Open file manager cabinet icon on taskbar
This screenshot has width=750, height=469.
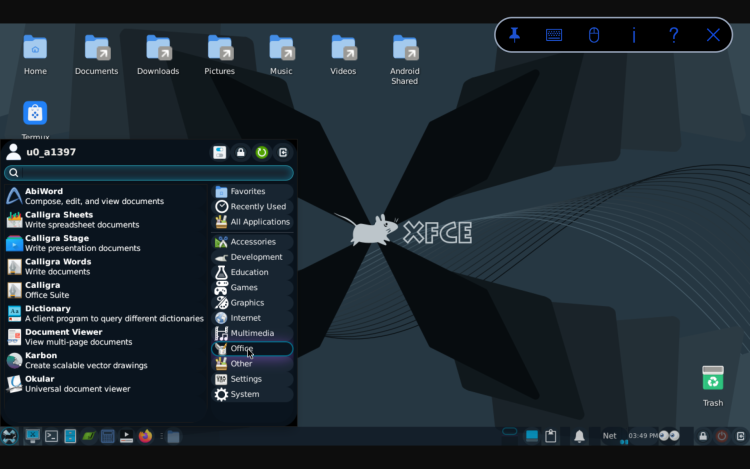pyautogui.click(x=70, y=436)
